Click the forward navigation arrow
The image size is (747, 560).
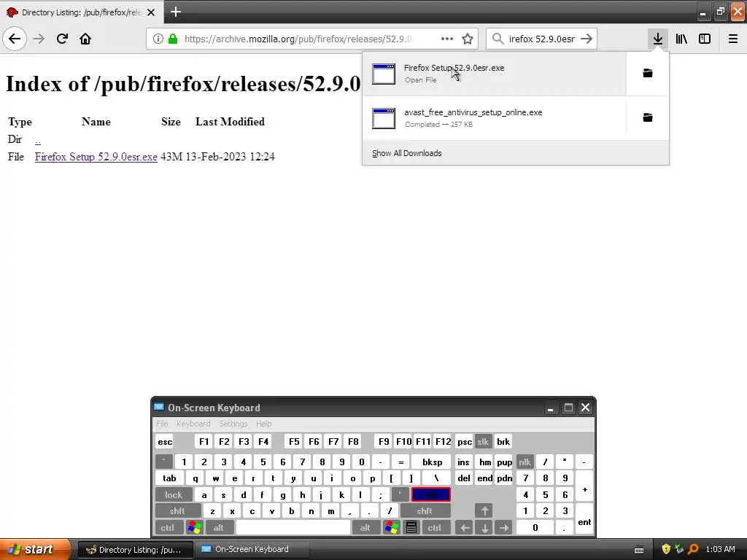pos(39,39)
